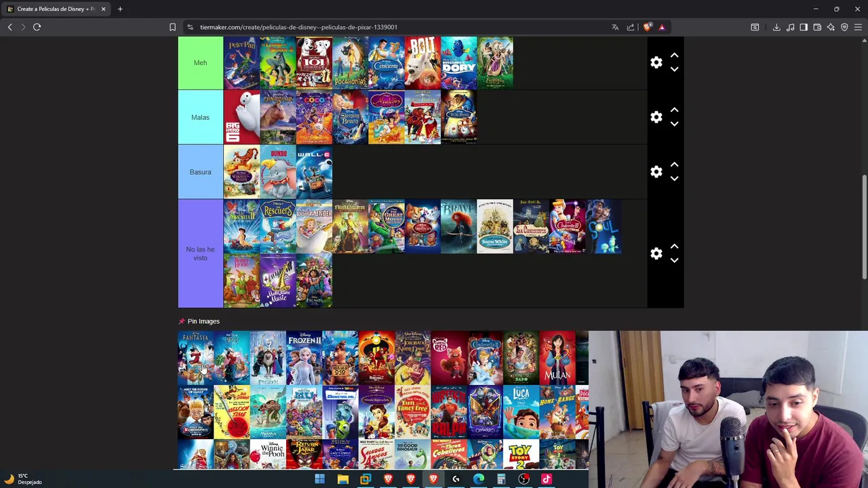Viewport: 868px width, 488px height.
Task: Select the Mulan poster in image pool
Action: click(557, 358)
